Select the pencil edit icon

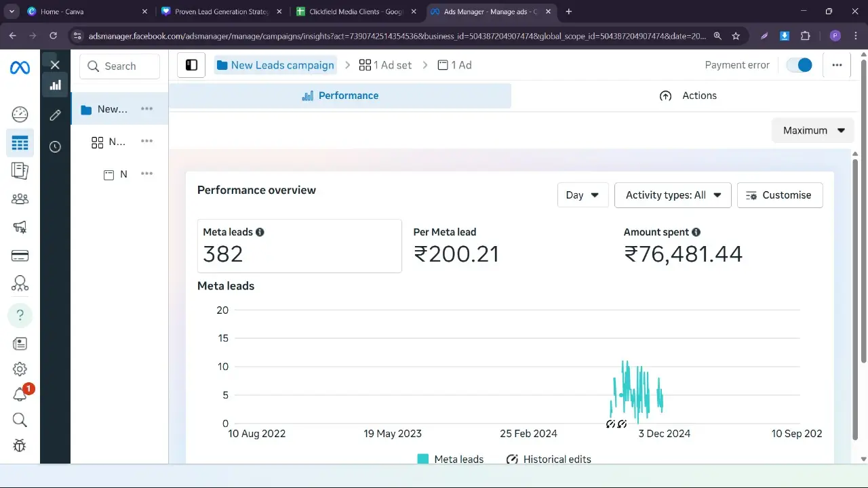point(55,115)
